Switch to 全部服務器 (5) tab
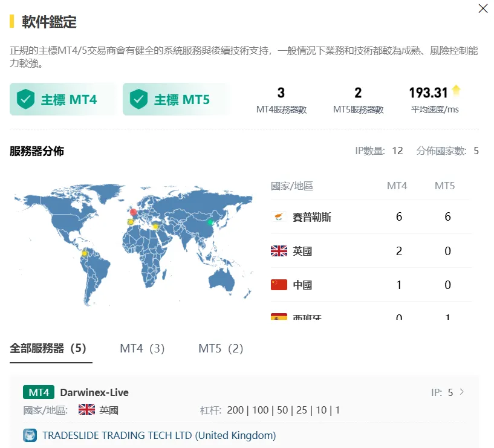 click(48, 348)
